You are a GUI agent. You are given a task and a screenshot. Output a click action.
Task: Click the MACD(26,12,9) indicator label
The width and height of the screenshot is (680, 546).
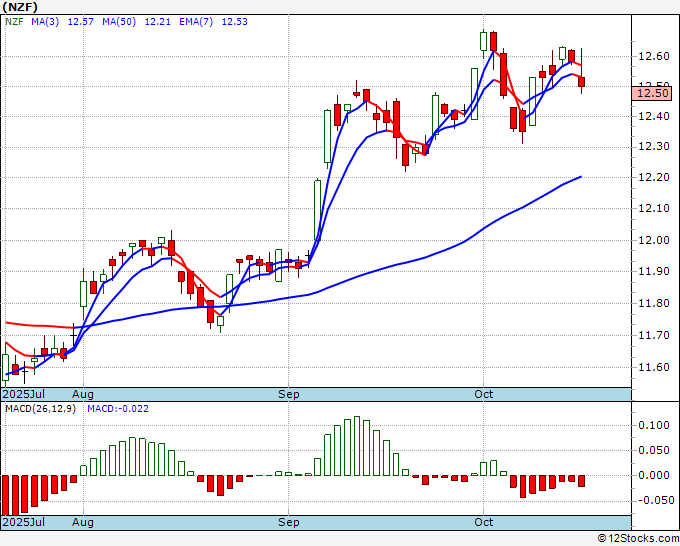[40, 409]
